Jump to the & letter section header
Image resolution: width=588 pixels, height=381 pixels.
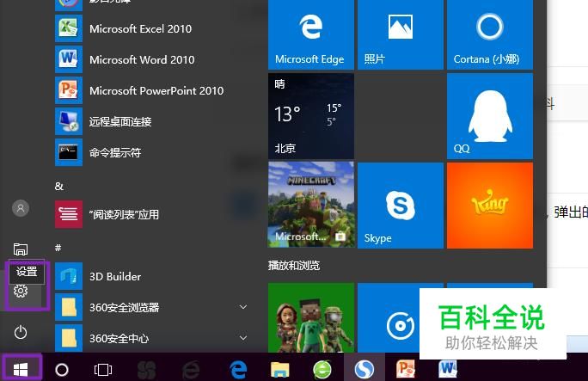[x=58, y=186]
